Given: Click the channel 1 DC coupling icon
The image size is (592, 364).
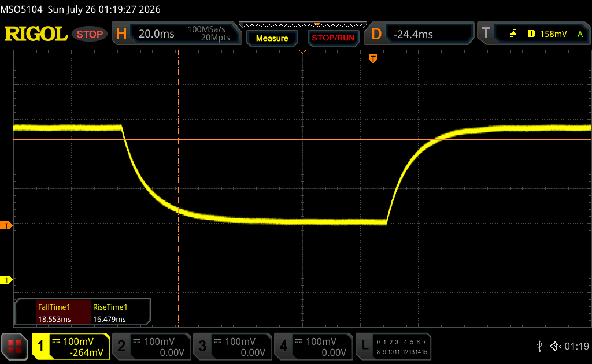Looking at the screenshot, I should [x=56, y=341].
